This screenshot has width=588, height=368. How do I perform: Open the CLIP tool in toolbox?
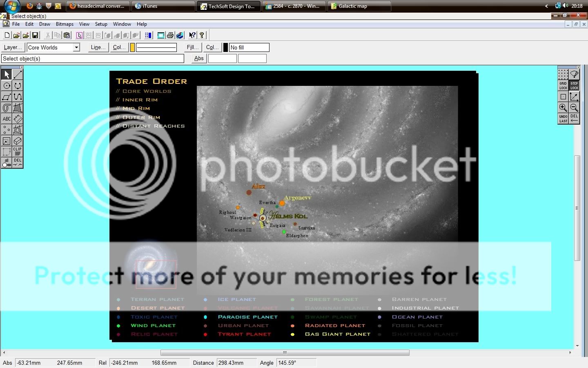click(x=18, y=152)
